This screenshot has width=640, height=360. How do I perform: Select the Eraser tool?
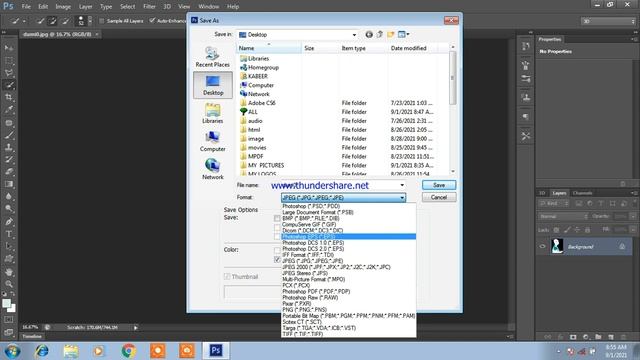9,171
